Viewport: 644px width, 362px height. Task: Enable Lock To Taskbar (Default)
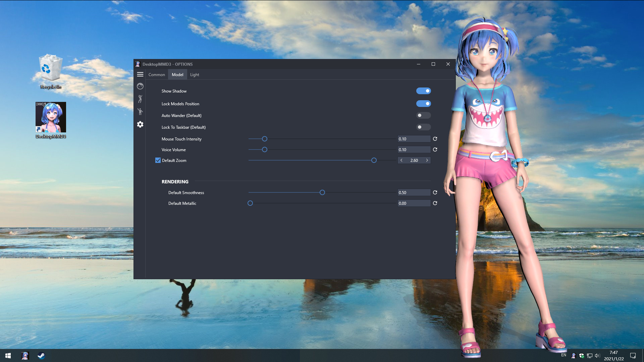[x=424, y=127]
